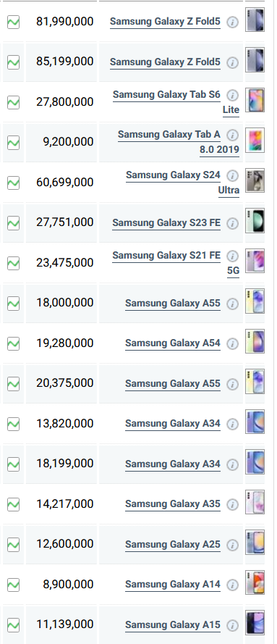Click chart icon beside 11,139,000 price
Viewport: 277px width, 644px height.
14,624
